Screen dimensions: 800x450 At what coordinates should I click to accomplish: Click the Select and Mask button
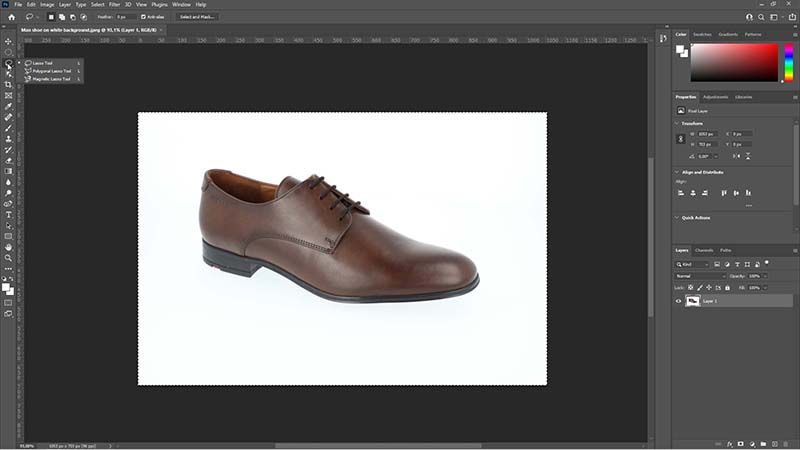(197, 17)
